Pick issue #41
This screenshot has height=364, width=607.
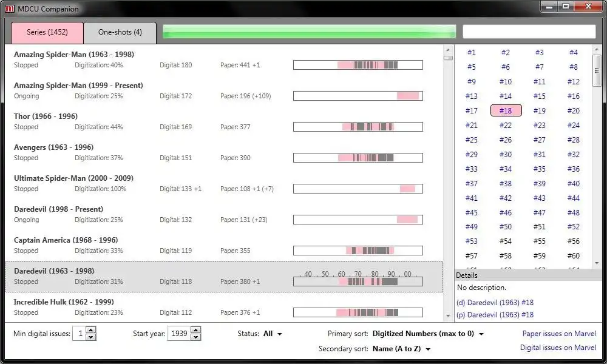click(471, 198)
